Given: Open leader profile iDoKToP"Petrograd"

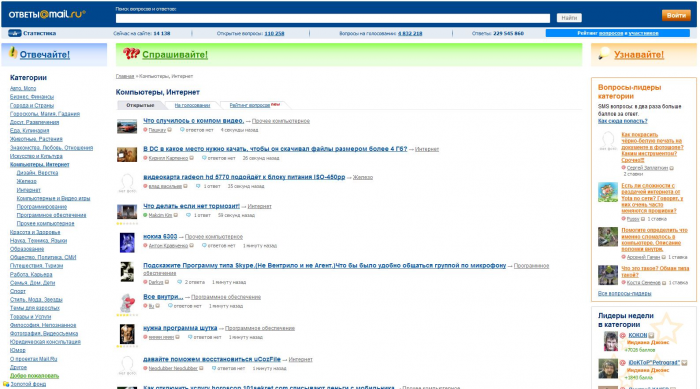Looking at the screenshot, I should (654, 363).
